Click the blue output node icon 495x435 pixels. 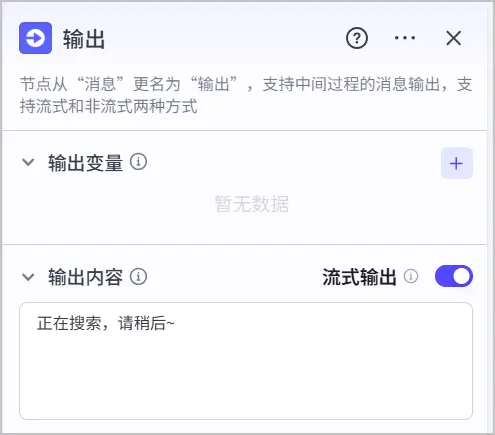[35, 38]
